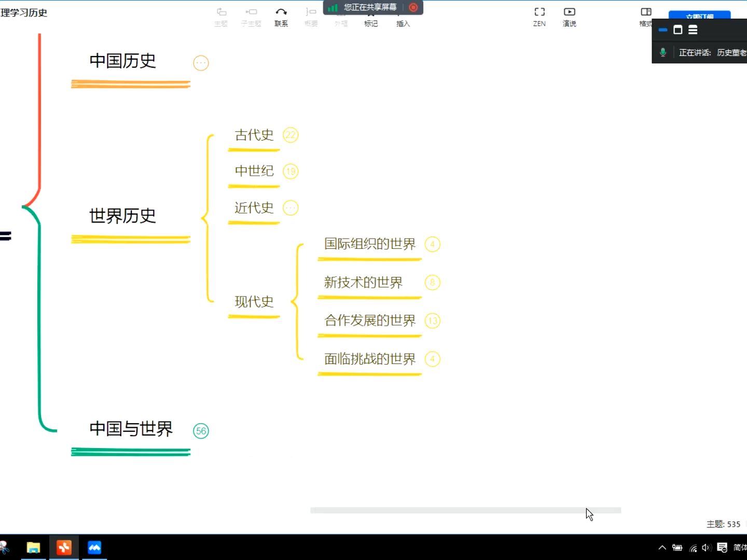Collapse the 古代史 branch with 22 badge

tap(290, 135)
